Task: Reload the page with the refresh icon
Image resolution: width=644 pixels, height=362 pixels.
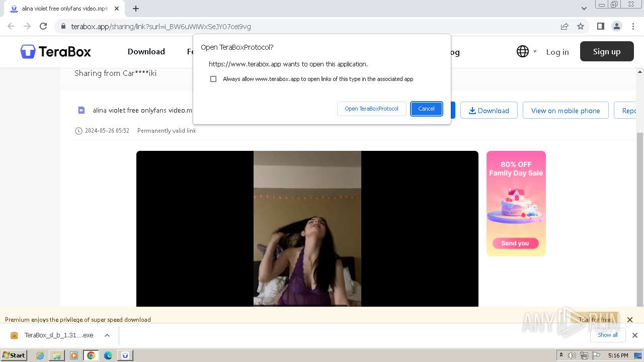Action: (x=43, y=26)
